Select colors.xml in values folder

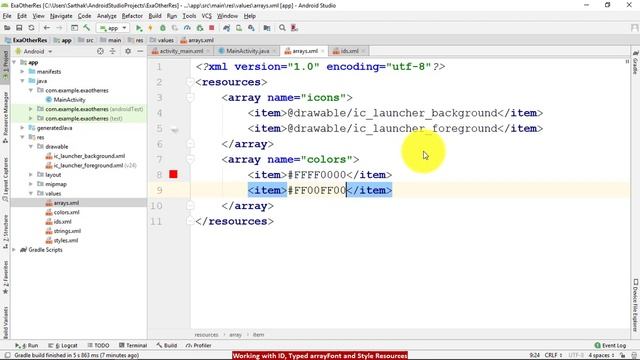point(62,212)
